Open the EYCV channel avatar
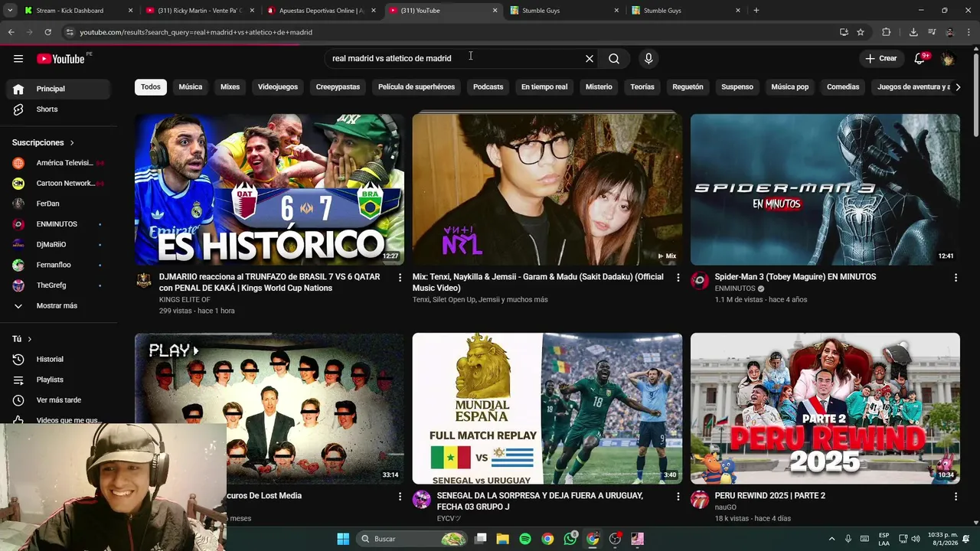The image size is (980, 551). click(422, 500)
